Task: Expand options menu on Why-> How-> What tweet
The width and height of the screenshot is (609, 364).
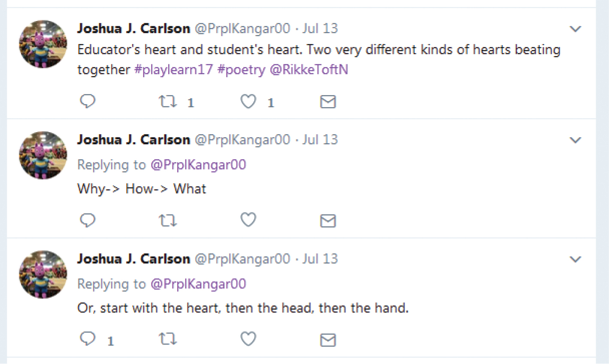Action: click(575, 140)
